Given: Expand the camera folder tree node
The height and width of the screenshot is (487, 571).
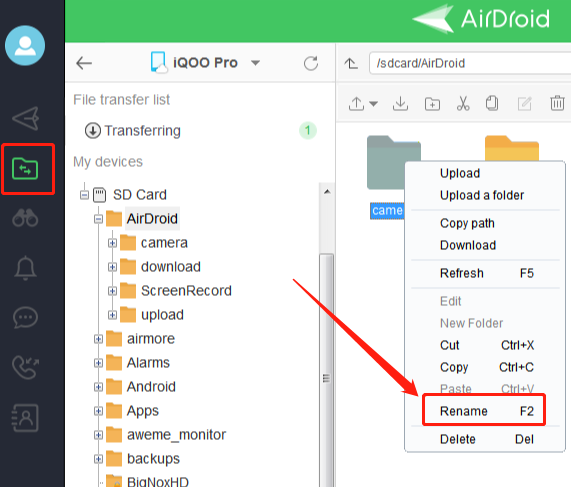Looking at the screenshot, I should pos(112,243).
